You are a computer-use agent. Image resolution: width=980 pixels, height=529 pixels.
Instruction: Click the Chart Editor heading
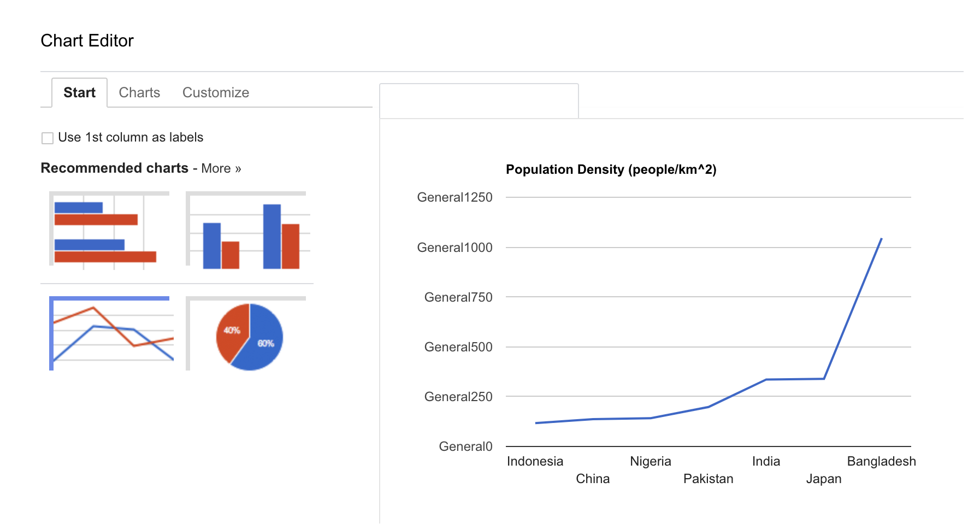tap(87, 40)
